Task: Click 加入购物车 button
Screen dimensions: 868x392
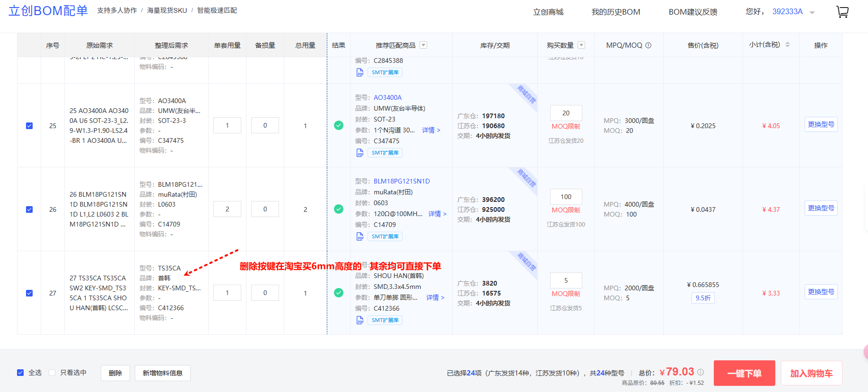Action: (x=811, y=373)
